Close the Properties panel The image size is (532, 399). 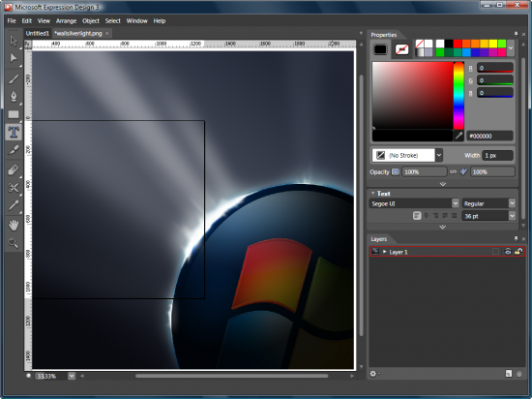(x=523, y=34)
